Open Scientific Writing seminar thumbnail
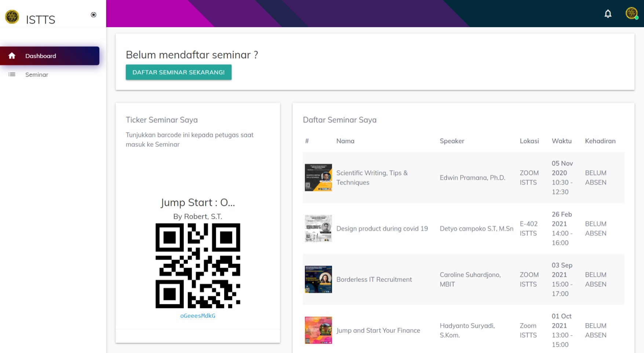Screen dimensions: 644x353 click(318, 178)
